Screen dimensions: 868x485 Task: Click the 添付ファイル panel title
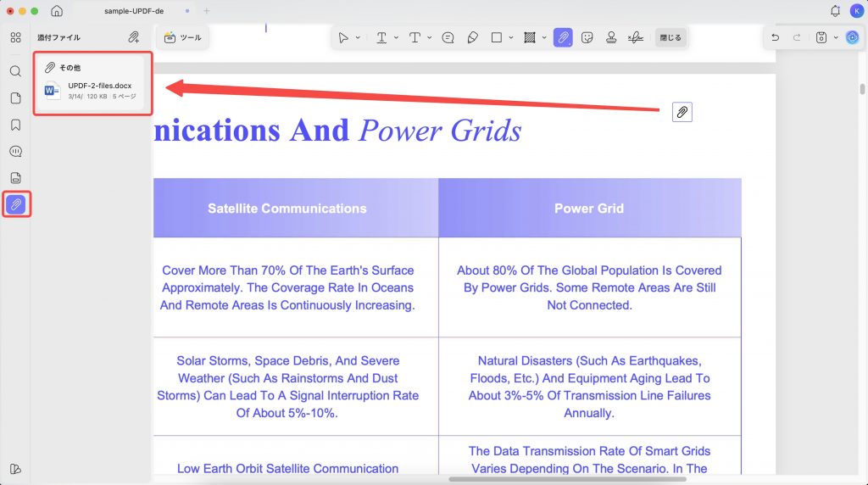click(58, 37)
